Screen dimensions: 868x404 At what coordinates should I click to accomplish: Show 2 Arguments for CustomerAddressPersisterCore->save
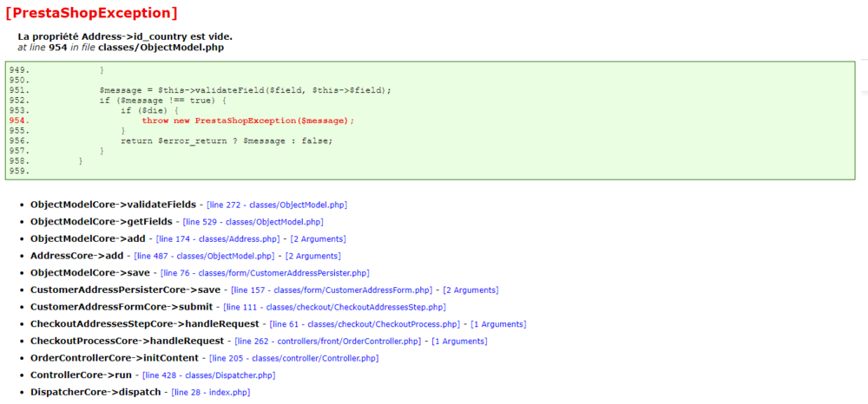coord(471,290)
